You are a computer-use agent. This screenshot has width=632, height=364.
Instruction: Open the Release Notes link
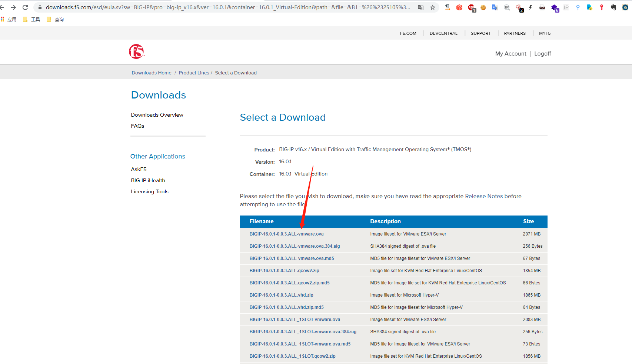pos(484,196)
